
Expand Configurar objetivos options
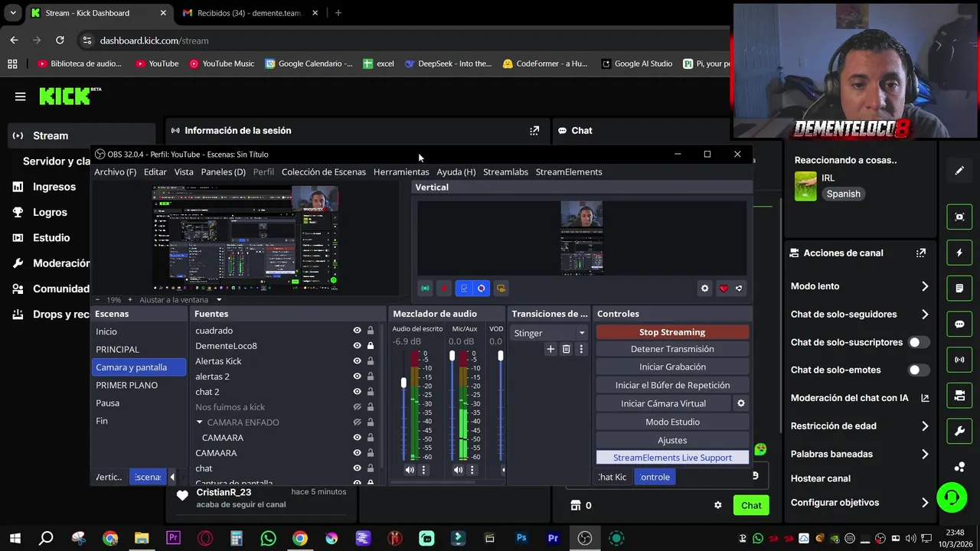925,503
